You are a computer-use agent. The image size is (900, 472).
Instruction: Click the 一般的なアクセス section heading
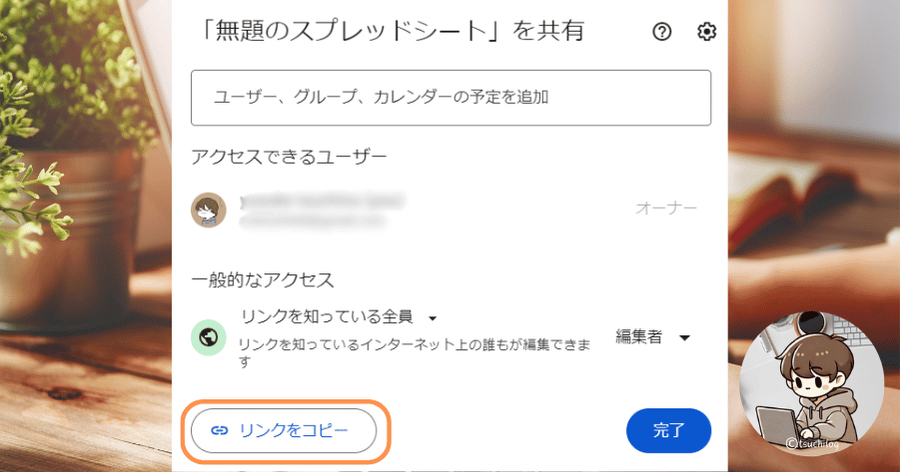262,279
